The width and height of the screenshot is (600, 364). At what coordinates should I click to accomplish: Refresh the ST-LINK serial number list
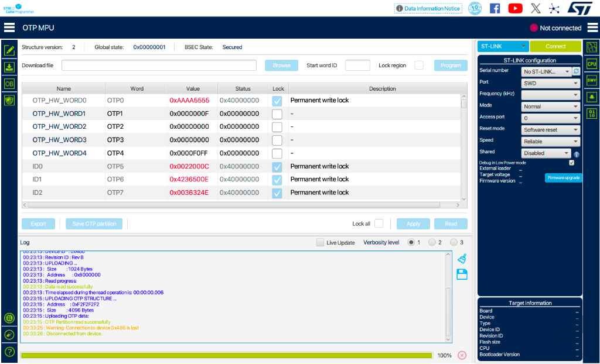[x=576, y=71]
